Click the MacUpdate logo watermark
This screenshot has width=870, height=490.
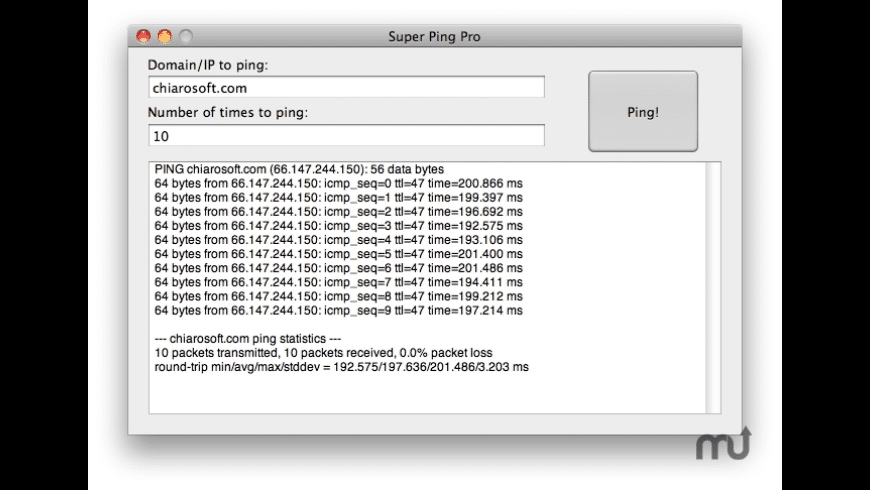[x=723, y=443]
